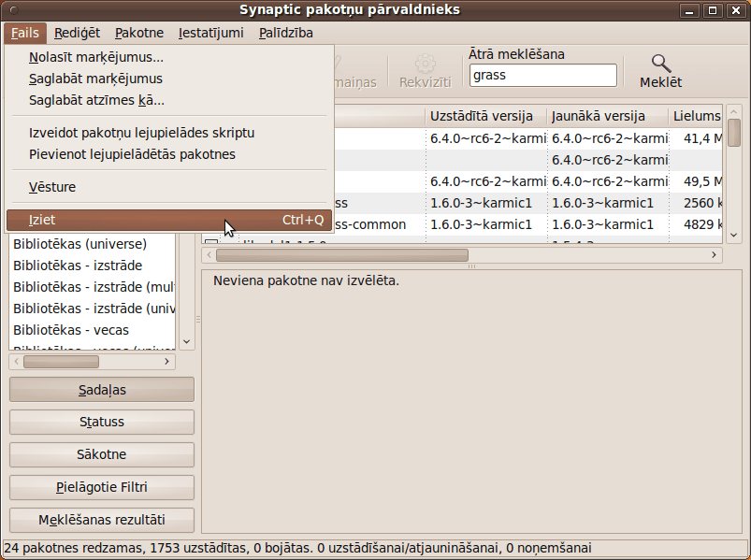The width and height of the screenshot is (751, 560).
Task: Choose Izveidot pakotņu lejupielādes skriptu
Action: (169, 133)
